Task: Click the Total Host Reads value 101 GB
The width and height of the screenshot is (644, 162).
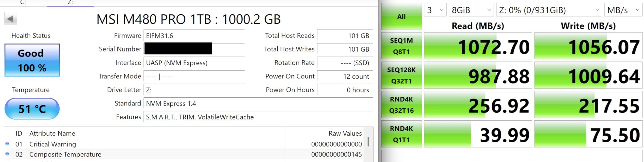Action: coord(345,36)
